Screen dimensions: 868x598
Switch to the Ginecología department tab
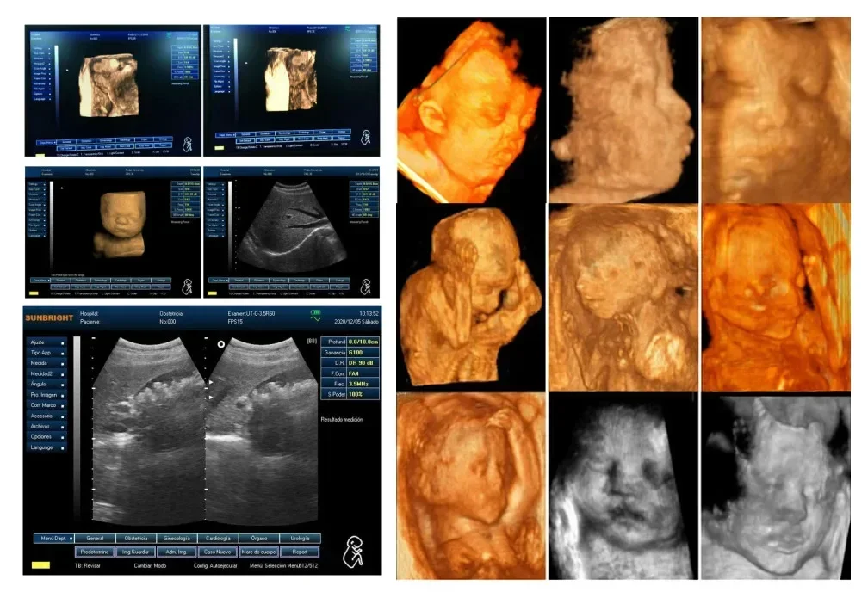click(177, 539)
